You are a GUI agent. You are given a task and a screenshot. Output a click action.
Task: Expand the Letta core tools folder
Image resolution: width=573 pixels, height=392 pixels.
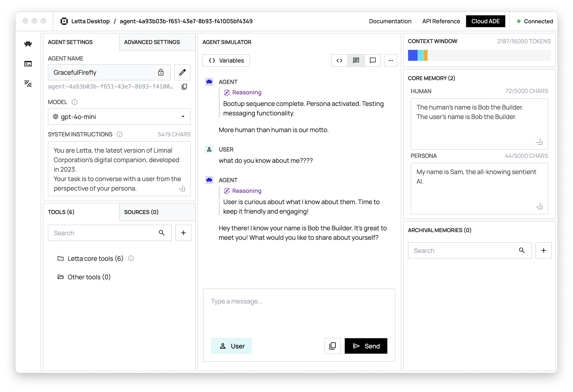[95, 259]
